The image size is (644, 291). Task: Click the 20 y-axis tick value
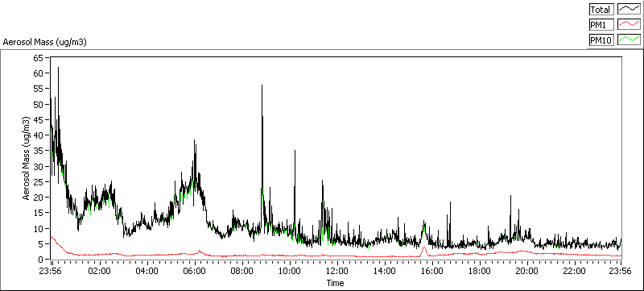(39, 197)
